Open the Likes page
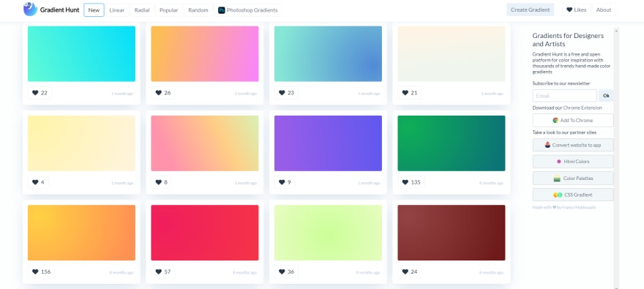 point(577,10)
